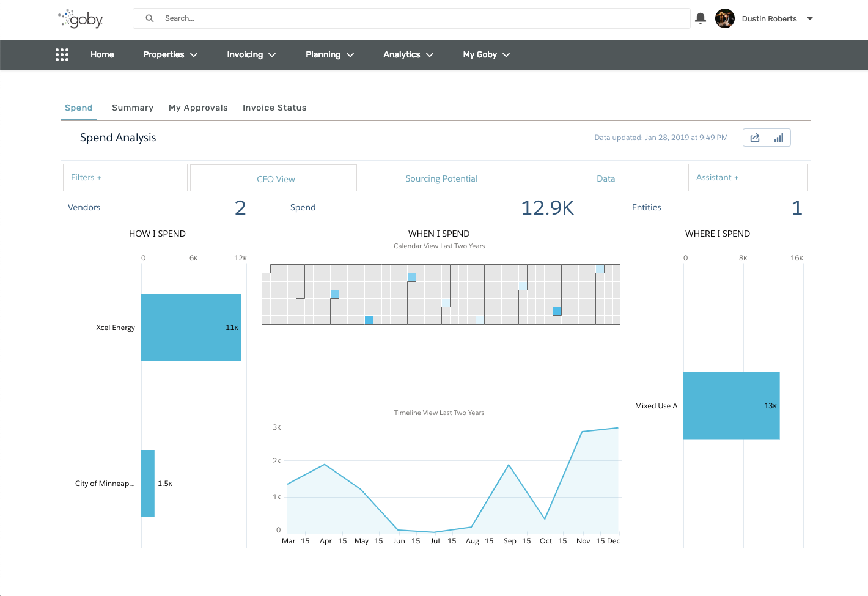Click the share/export dashboard icon
Screen dimensions: 868x596
coord(755,138)
